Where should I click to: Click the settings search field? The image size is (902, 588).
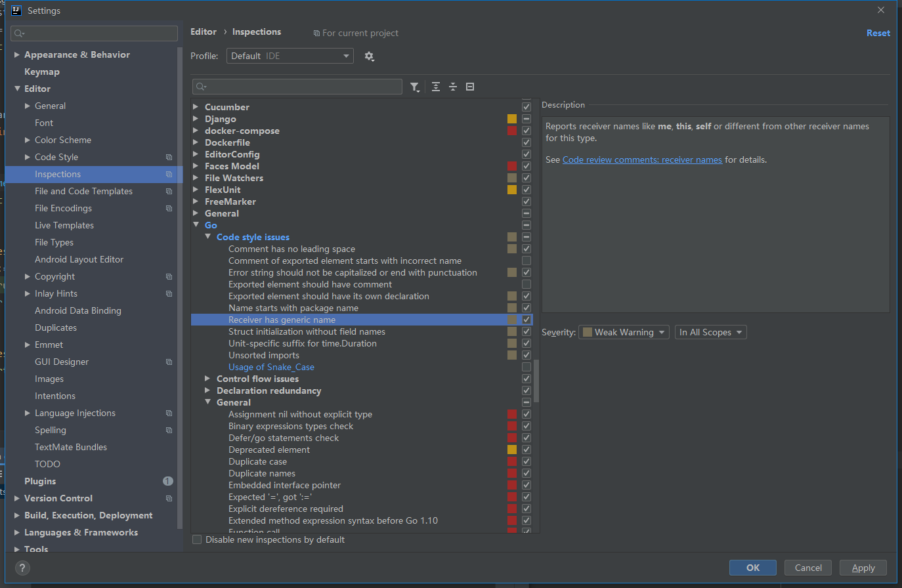[94, 33]
